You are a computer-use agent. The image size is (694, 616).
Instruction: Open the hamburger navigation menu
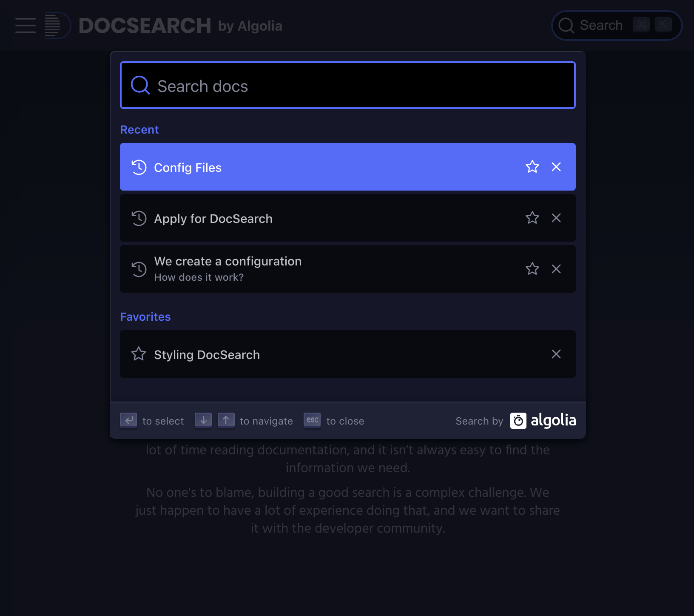[x=26, y=26]
